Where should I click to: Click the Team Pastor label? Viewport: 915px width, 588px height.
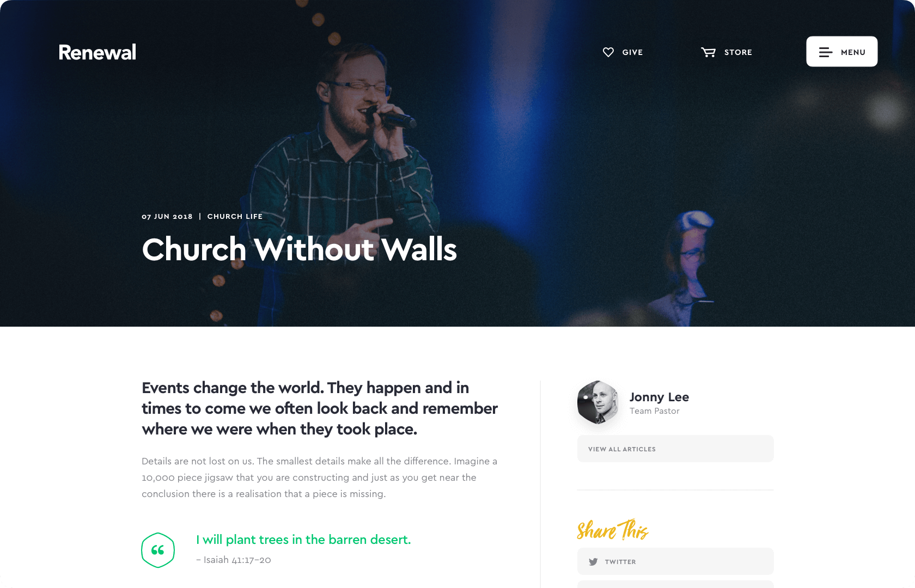click(x=655, y=411)
